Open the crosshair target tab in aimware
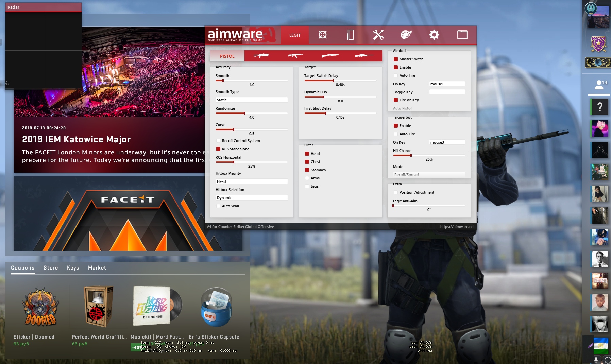Viewport: 611px width, 364px height. (x=323, y=35)
